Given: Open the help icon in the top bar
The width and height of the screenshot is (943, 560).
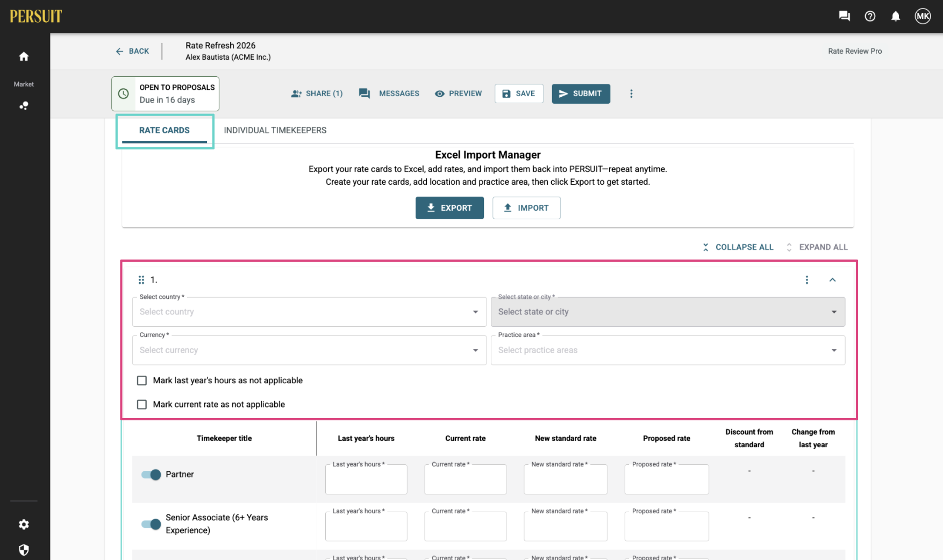Looking at the screenshot, I should pyautogui.click(x=870, y=16).
